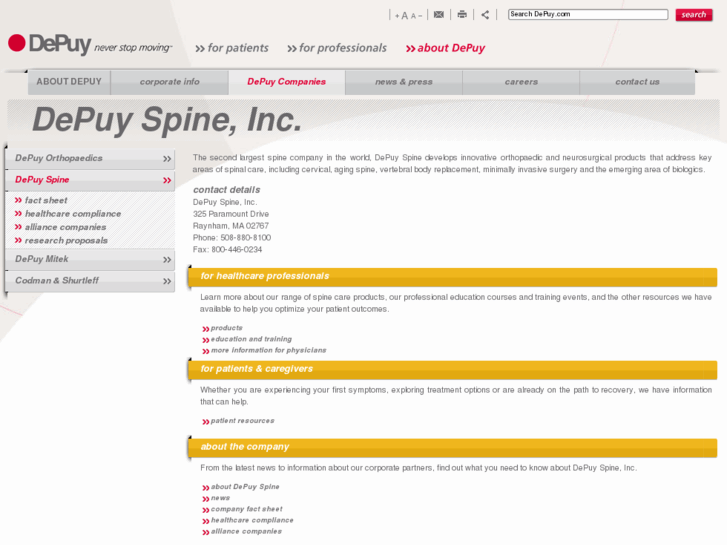Click the printer icon
Screen dimensions: 727x545
pyautogui.click(x=462, y=14)
